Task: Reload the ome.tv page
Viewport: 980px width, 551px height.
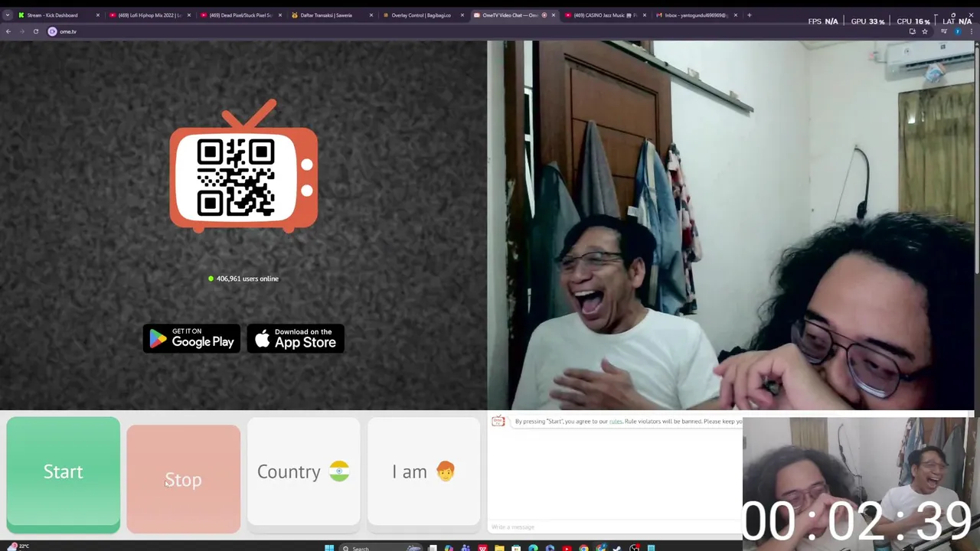Action: coord(35,31)
